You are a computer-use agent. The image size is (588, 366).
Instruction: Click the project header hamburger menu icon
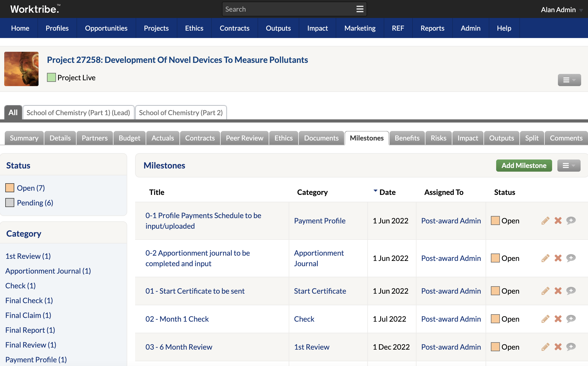(x=570, y=80)
